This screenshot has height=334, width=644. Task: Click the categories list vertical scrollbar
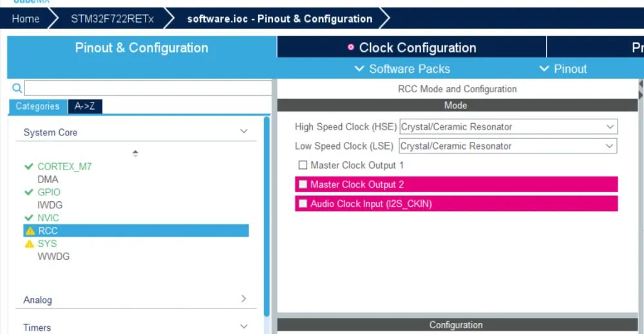(x=267, y=217)
